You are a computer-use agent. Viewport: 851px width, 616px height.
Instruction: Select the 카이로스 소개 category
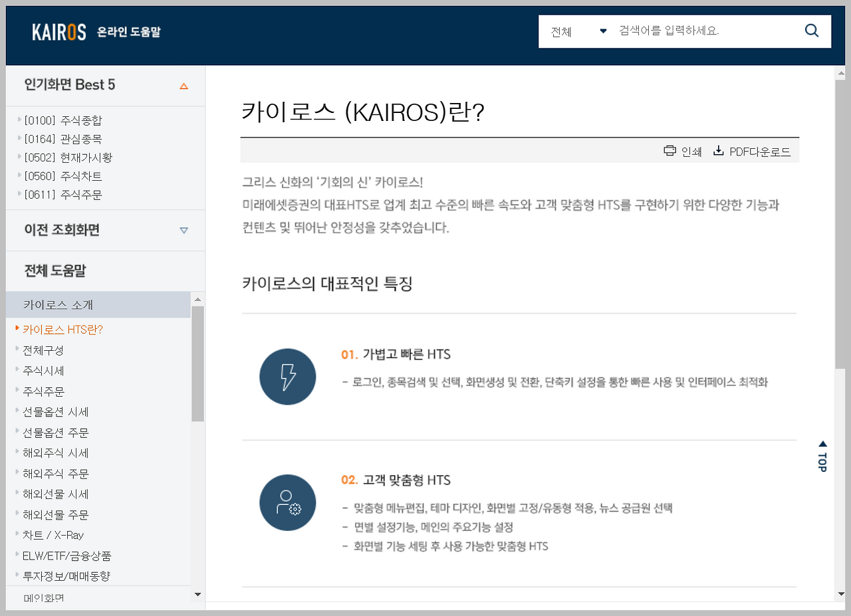click(98, 305)
